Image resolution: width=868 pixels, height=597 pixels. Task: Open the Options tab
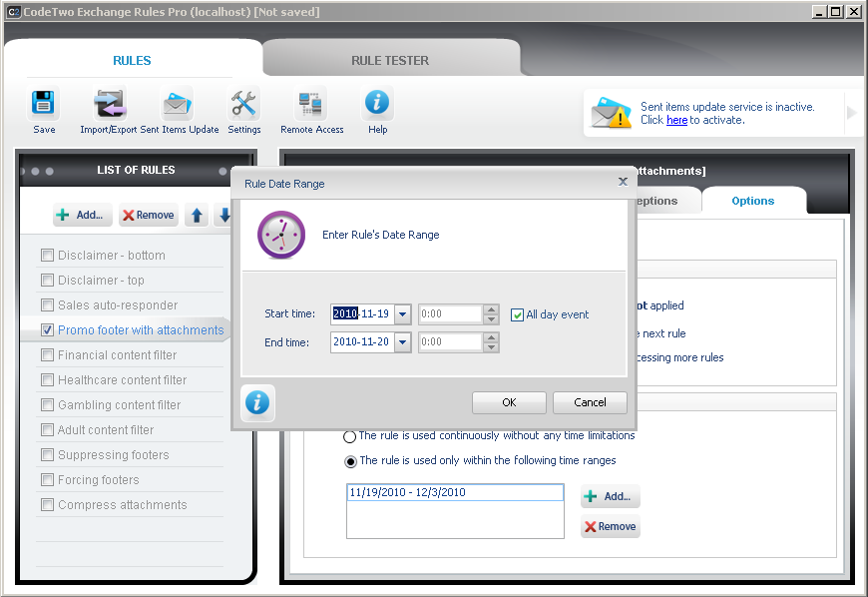[753, 201]
